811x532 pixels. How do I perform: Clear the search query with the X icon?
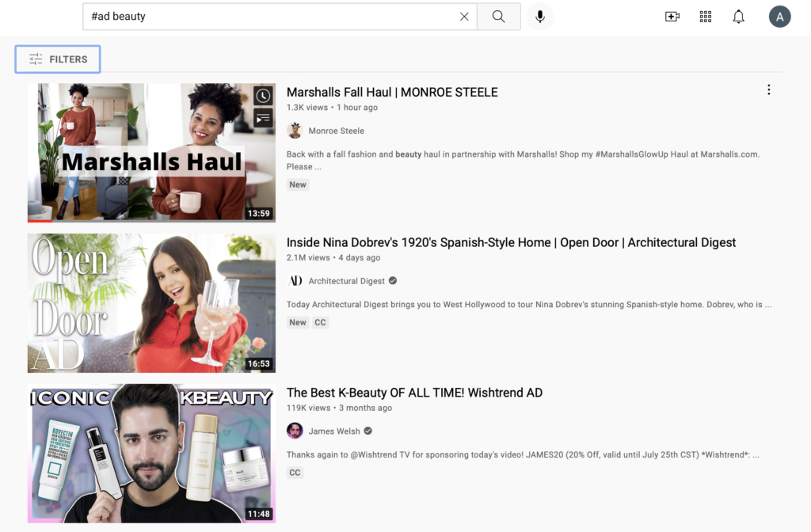coord(464,16)
